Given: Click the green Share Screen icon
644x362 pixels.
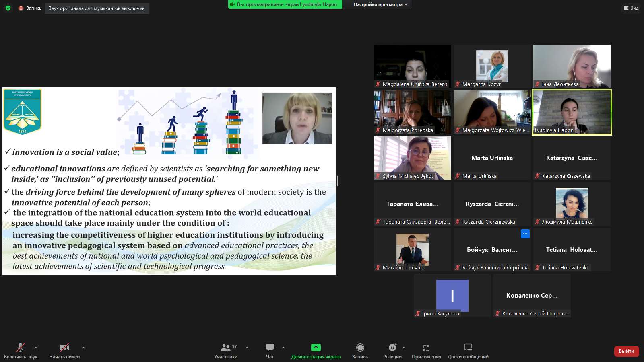Looking at the screenshot, I should tap(316, 348).
